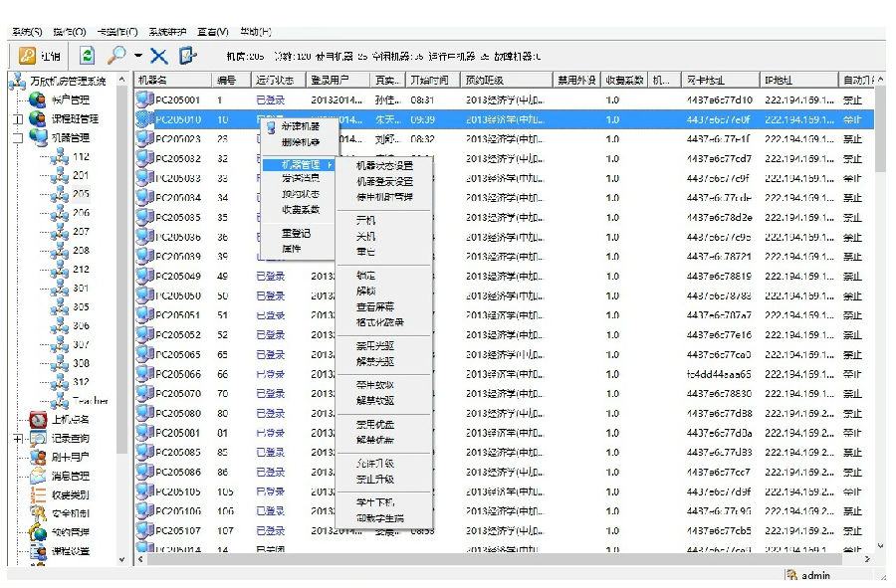The width and height of the screenshot is (896, 588).
Task: Expand the 记录查询 tree node
Action: (x=18, y=438)
